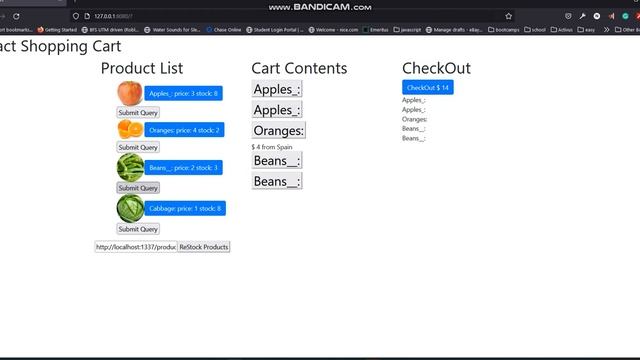This screenshot has width=640, height=360.
Task: Click the ReStock Products button
Action: tap(204, 247)
